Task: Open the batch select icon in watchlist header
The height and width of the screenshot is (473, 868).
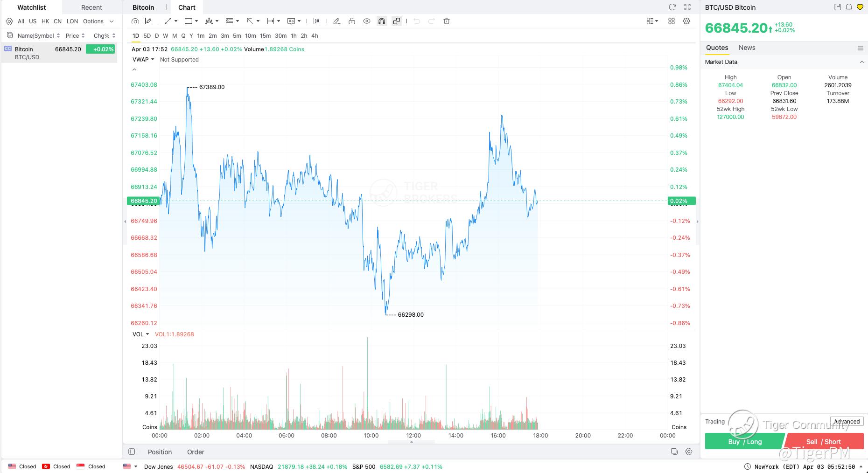Action: pos(9,35)
